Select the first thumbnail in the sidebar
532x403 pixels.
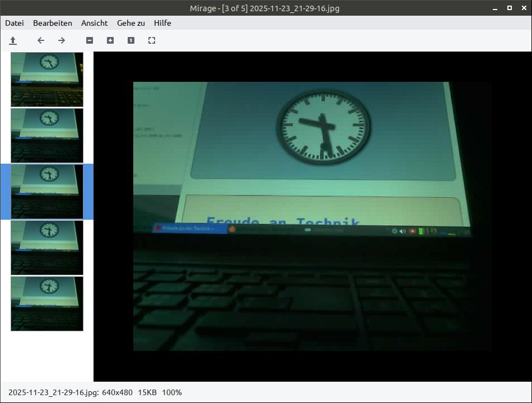(x=47, y=79)
